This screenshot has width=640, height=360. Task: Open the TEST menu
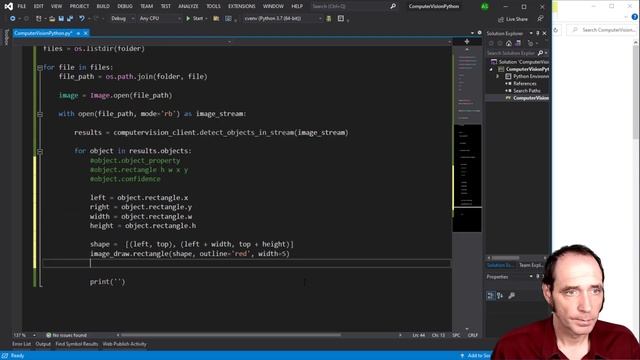click(x=166, y=6)
